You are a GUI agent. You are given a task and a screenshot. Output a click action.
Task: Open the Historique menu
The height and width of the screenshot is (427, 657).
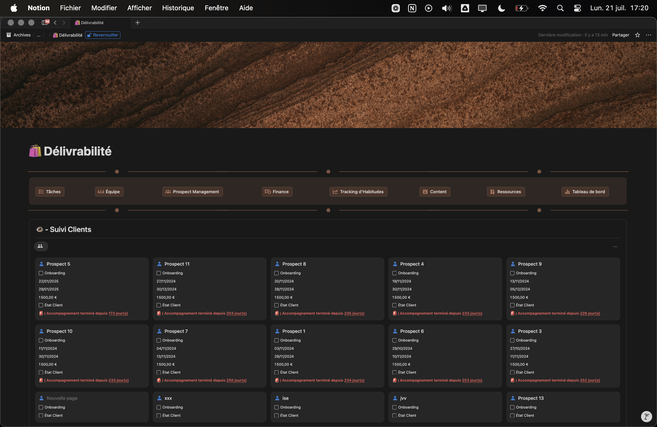point(178,8)
